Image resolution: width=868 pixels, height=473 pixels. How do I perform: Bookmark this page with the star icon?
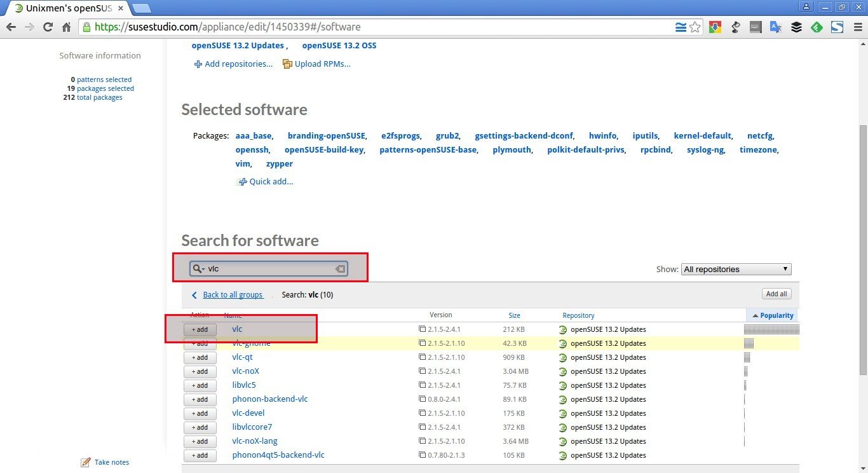click(x=695, y=27)
